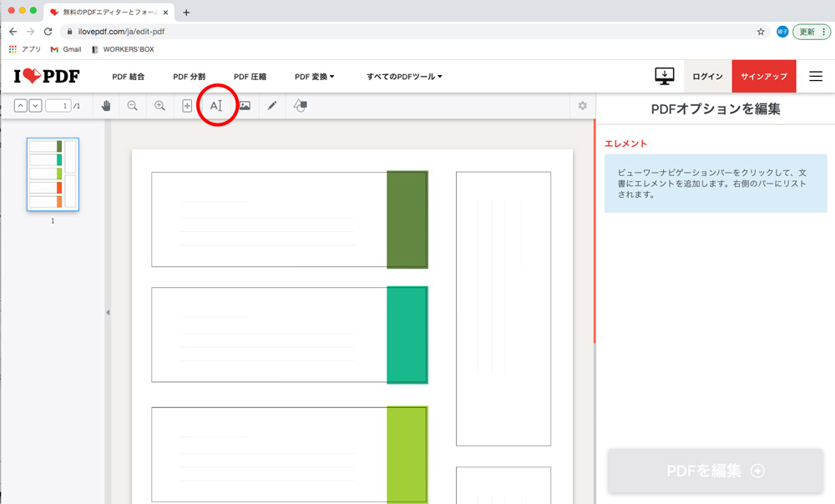Screen dimensions: 835x504
Task: Select the add text tool
Action: (215, 106)
